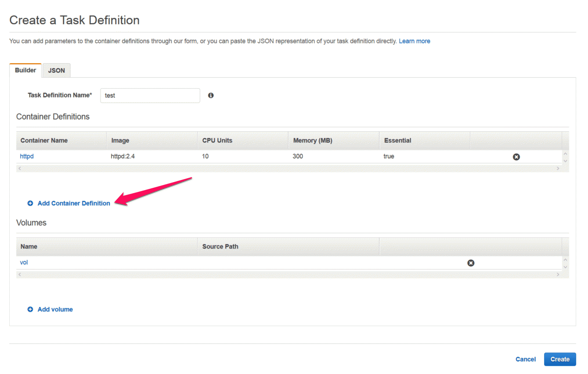Viewport: 588px width, 374px height.
Task: Click the memory value 300
Action: point(298,156)
